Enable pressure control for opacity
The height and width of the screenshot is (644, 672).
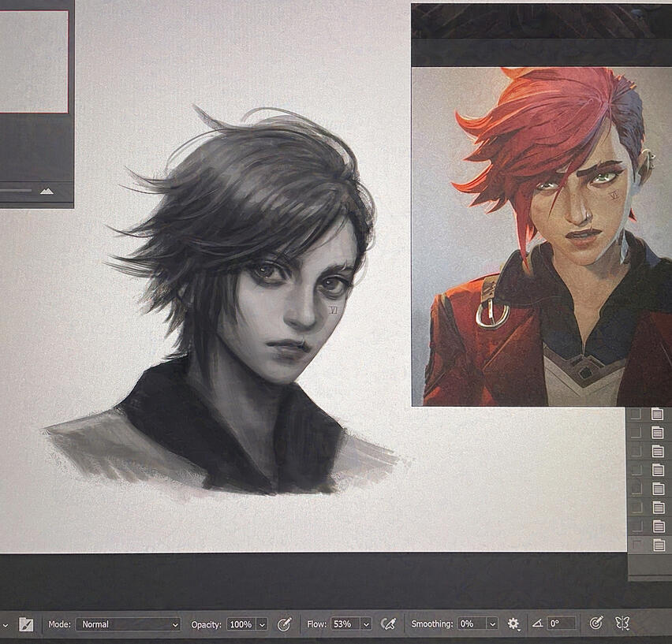click(284, 624)
